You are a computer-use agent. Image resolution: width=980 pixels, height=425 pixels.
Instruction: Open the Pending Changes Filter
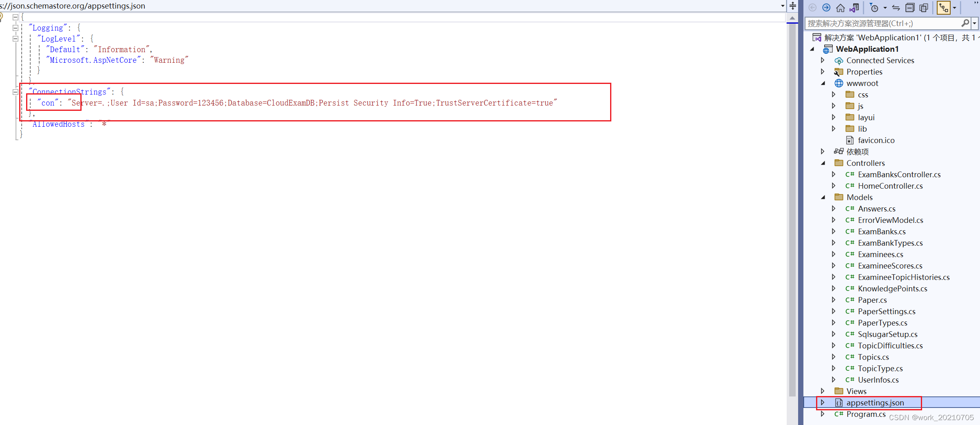coord(875,7)
